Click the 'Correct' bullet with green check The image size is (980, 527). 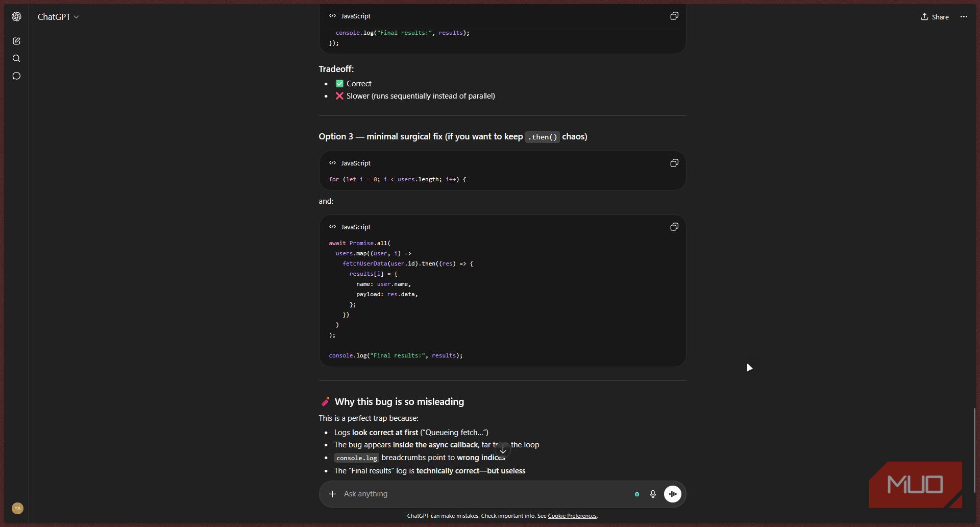[353, 84]
